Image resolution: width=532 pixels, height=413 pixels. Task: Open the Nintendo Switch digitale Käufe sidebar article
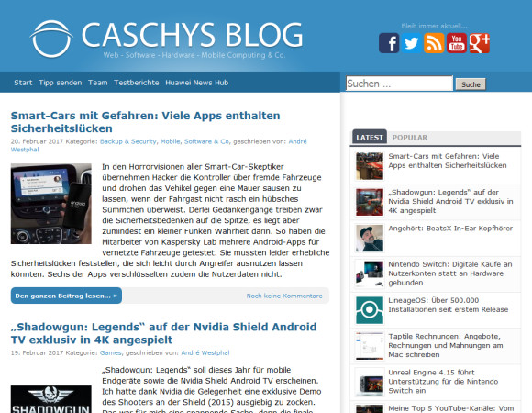(449, 273)
